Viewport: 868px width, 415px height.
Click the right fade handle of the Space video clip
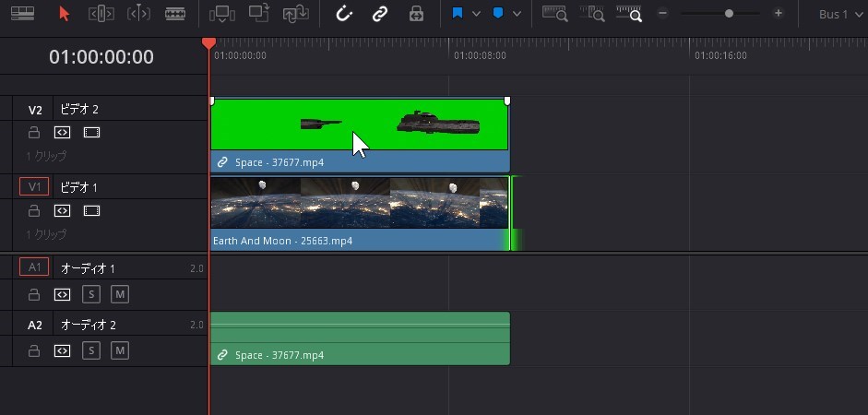[507, 101]
